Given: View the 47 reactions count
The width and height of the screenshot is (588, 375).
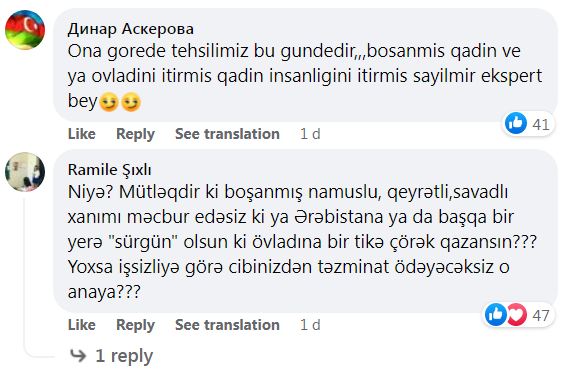Looking at the screenshot, I should click(x=541, y=315).
